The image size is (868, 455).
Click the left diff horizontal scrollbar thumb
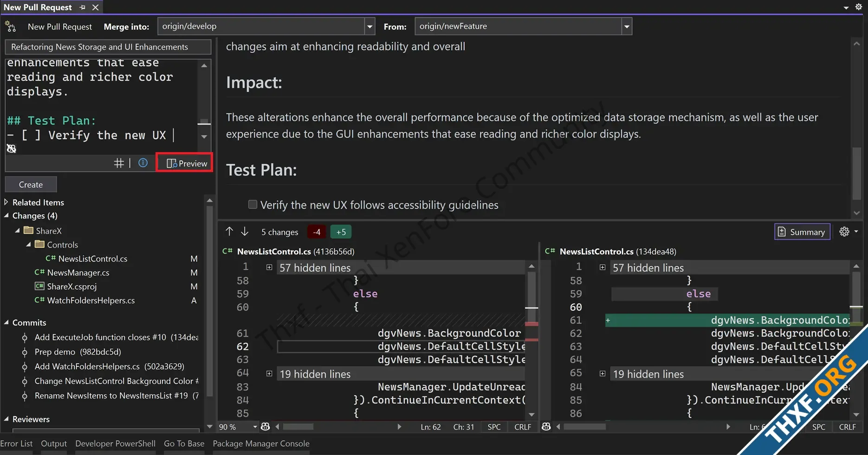tap(298, 427)
